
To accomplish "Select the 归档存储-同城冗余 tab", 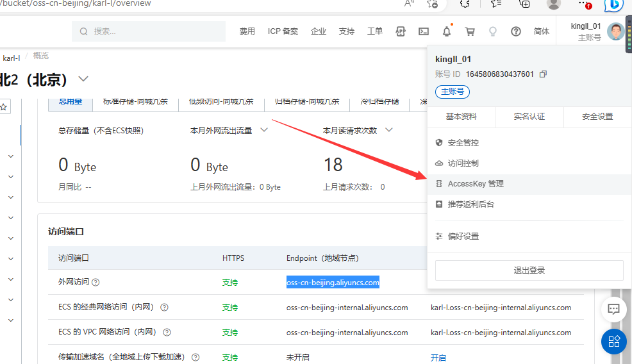I will pyautogui.click(x=307, y=104).
